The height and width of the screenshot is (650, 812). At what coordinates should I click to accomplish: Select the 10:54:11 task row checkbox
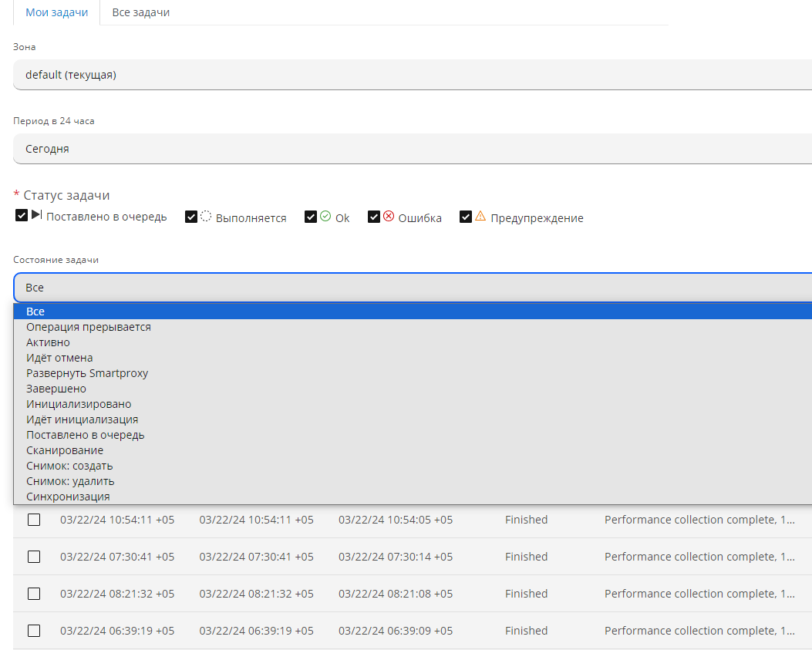pyautogui.click(x=34, y=520)
